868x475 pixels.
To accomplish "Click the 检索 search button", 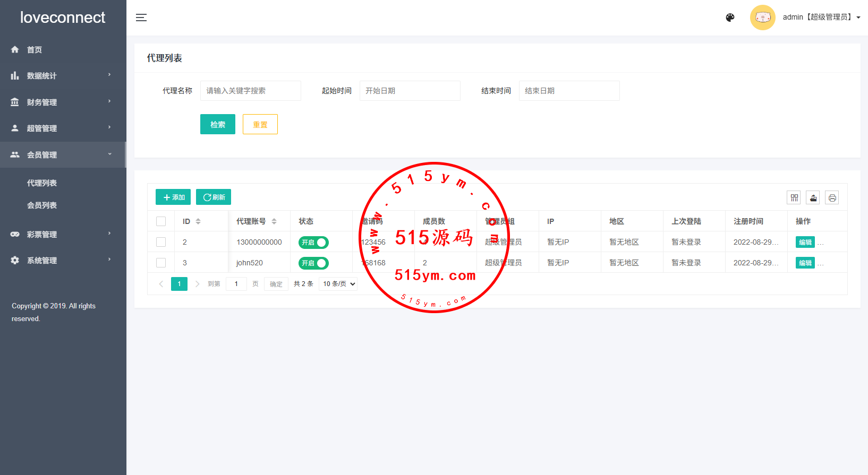I will click(x=217, y=125).
